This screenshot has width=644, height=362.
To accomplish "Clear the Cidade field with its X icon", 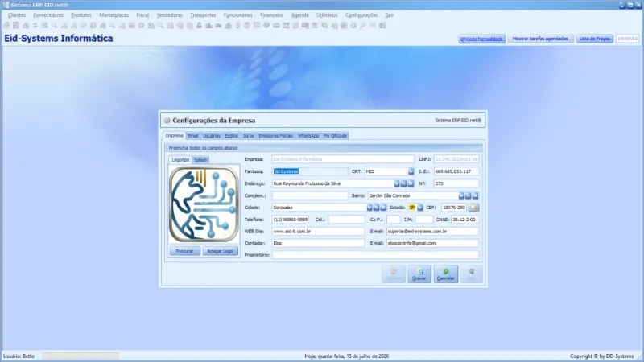I will point(383,208).
